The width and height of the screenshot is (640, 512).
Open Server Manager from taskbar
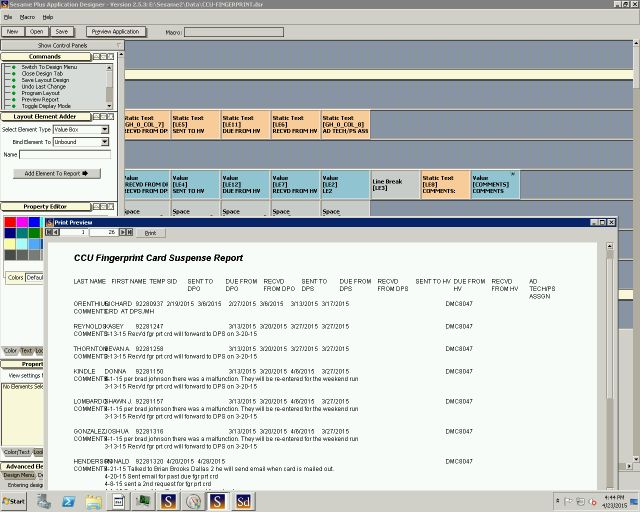pyautogui.click(x=44, y=501)
